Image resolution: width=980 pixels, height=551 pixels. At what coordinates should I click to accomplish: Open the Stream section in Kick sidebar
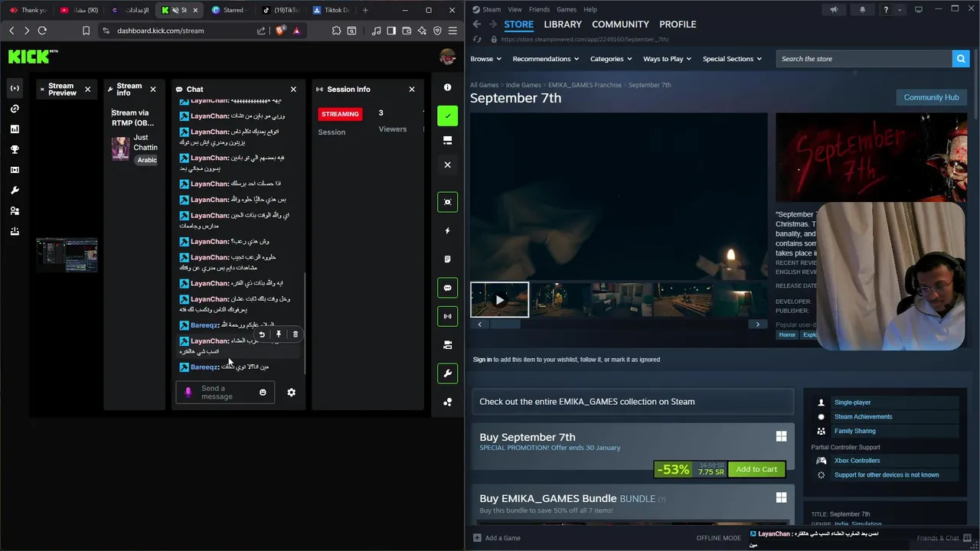pos(15,89)
